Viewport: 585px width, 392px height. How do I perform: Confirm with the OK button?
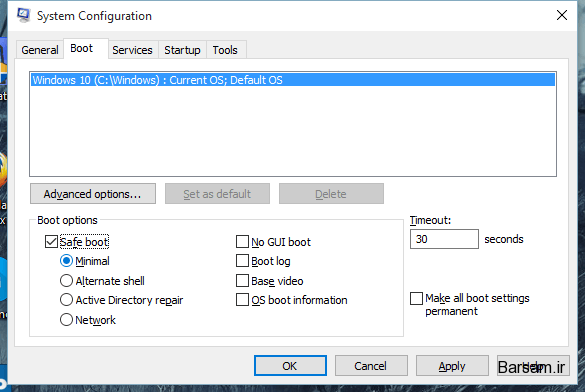coord(290,366)
